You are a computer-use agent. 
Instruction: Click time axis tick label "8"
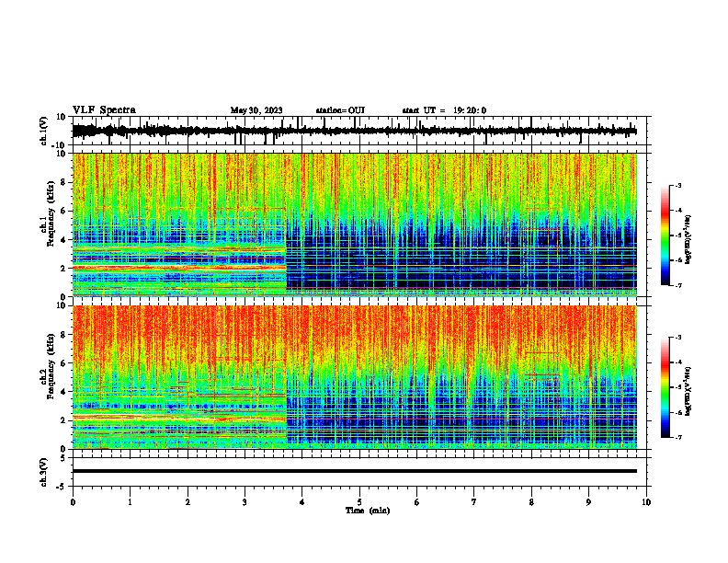(531, 502)
